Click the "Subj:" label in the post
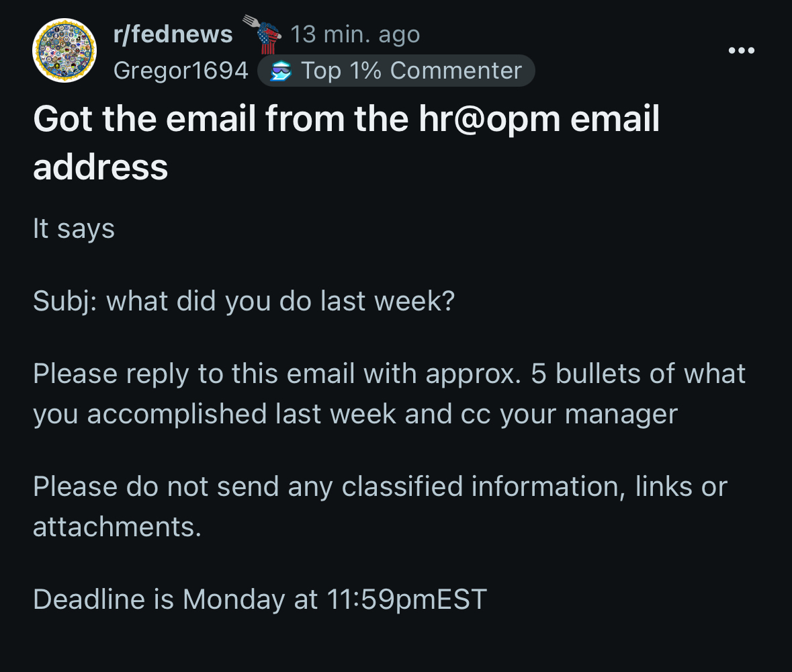This screenshot has width=792, height=672. pyautogui.click(x=65, y=302)
